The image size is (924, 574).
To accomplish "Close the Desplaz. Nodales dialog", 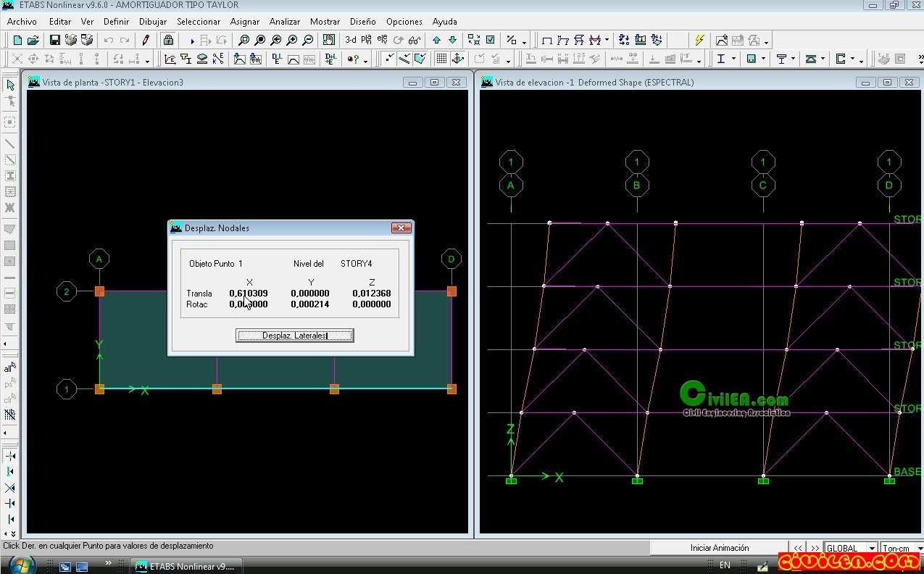I will (x=401, y=228).
